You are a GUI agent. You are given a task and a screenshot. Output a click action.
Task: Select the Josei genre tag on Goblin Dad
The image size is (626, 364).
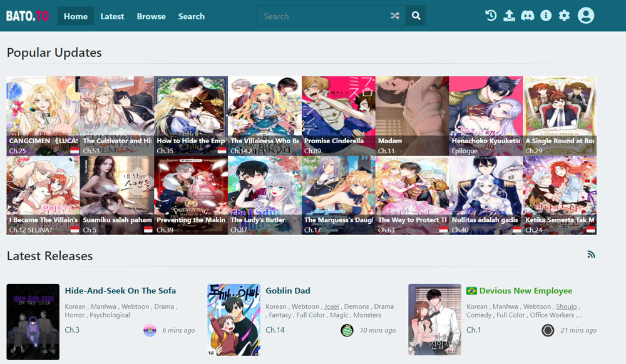coord(331,306)
